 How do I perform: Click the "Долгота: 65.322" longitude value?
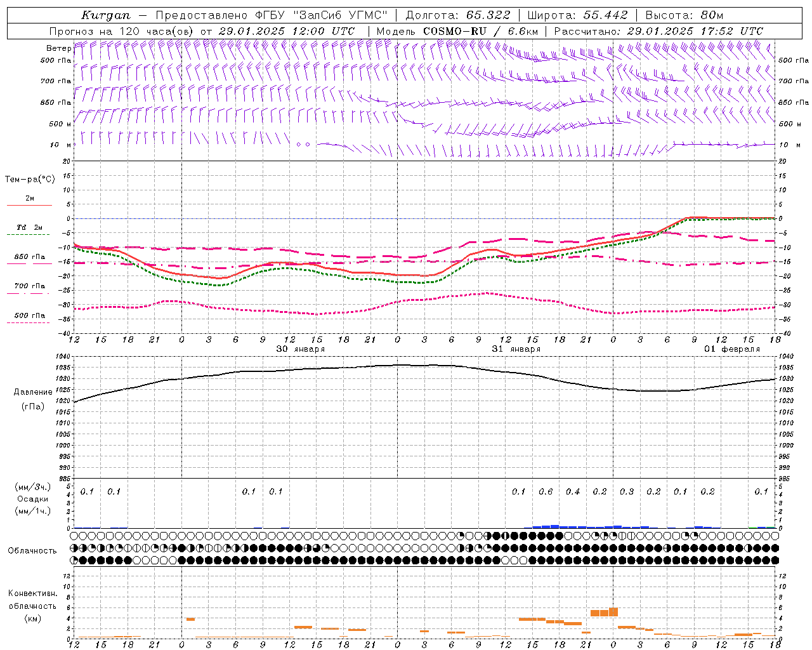(x=457, y=15)
